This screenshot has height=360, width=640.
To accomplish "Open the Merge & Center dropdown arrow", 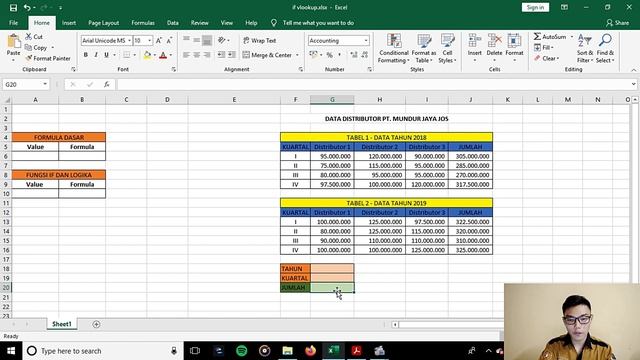I will (297, 55).
